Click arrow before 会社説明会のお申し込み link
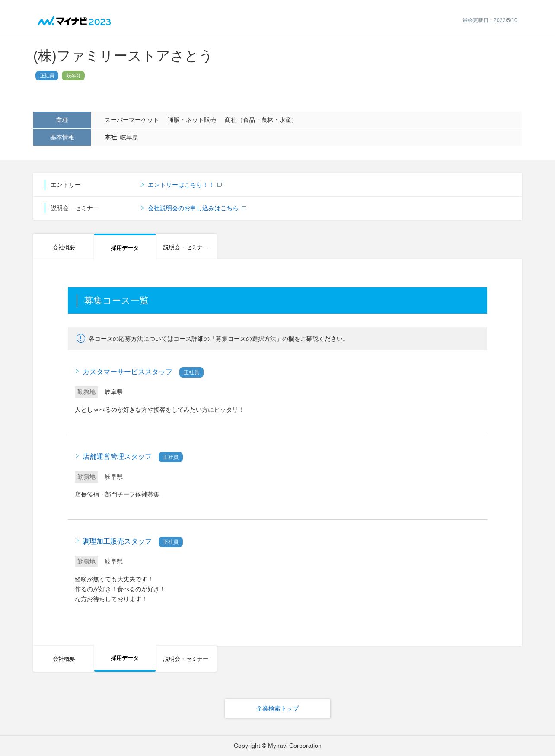This screenshot has width=555, height=756. point(142,208)
